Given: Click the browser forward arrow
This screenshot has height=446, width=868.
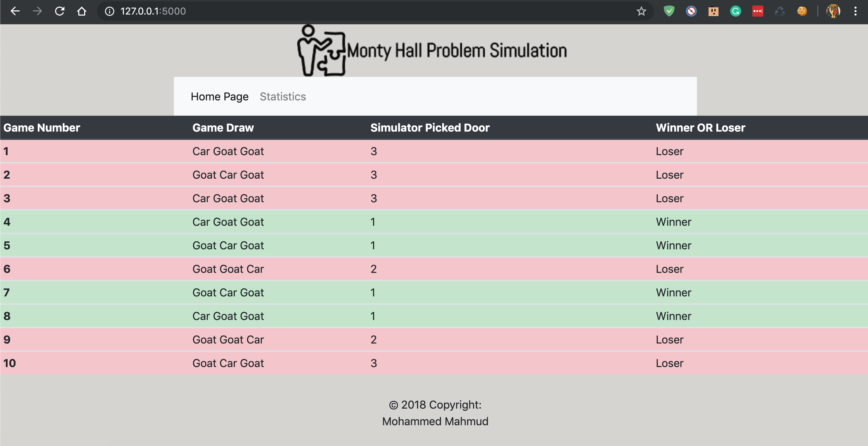Looking at the screenshot, I should click(x=37, y=11).
